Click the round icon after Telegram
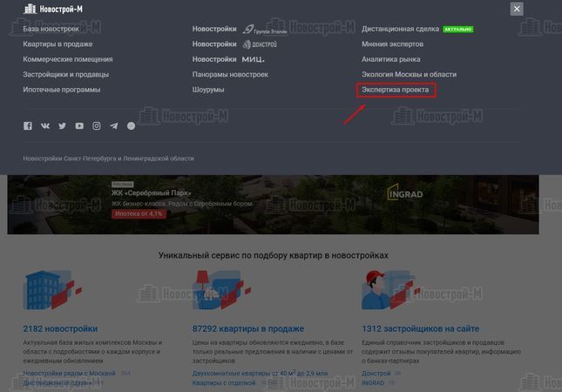The width and height of the screenshot is (562, 392). [x=132, y=126]
